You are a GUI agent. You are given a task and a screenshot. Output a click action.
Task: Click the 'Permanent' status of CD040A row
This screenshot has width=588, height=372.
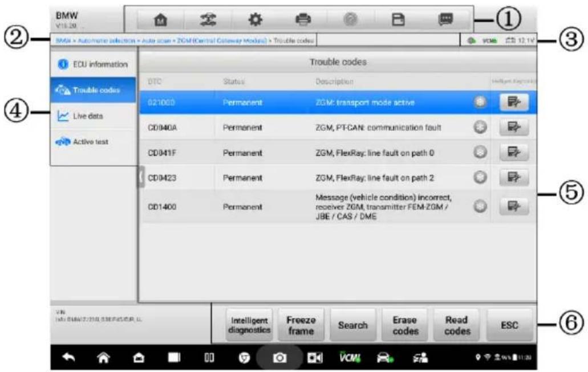242,128
